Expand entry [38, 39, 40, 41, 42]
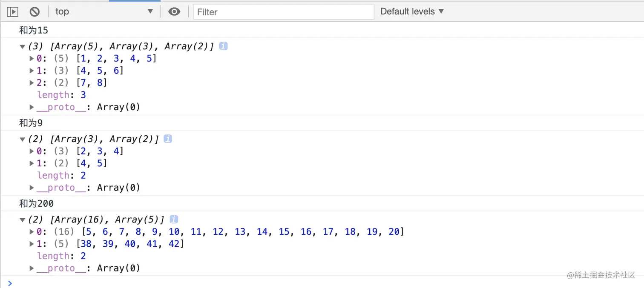Viewport: 644px width, 288px height. click(32, 244)
